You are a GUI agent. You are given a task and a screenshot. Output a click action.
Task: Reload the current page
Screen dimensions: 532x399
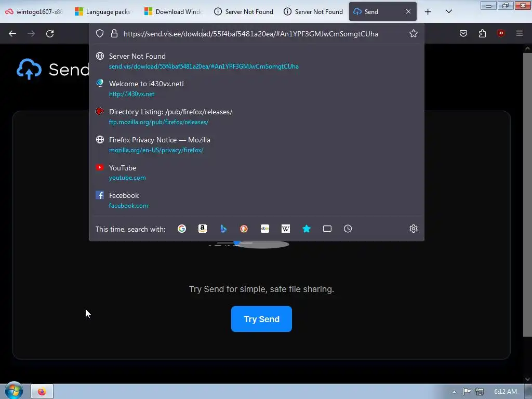click(x=50, y=34)
